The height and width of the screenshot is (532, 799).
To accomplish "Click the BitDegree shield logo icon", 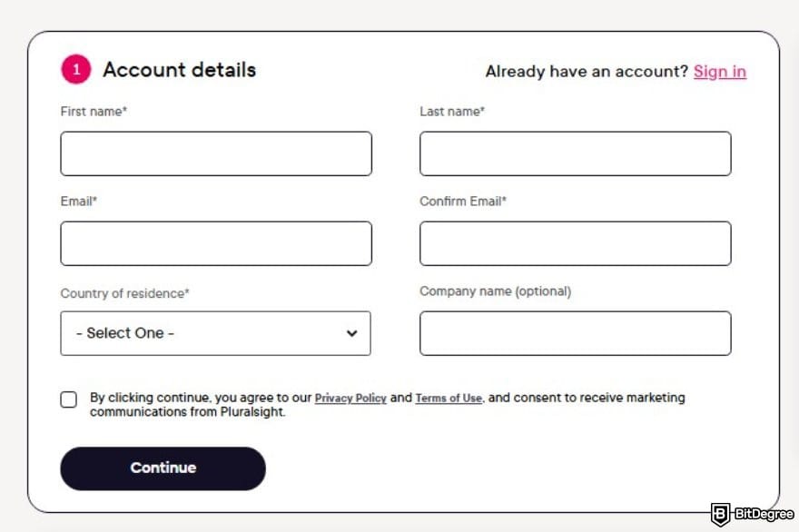I will (x=720, y=514).
